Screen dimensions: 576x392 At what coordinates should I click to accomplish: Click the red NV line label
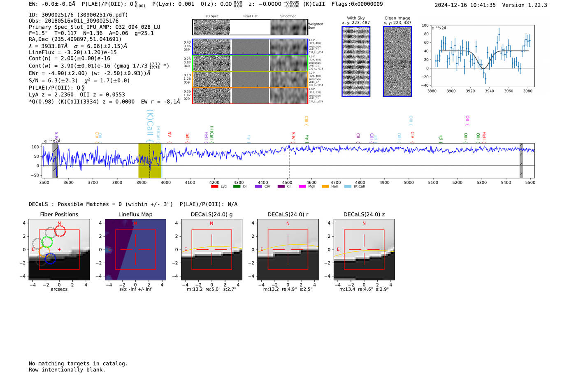(x=170, y=137)
